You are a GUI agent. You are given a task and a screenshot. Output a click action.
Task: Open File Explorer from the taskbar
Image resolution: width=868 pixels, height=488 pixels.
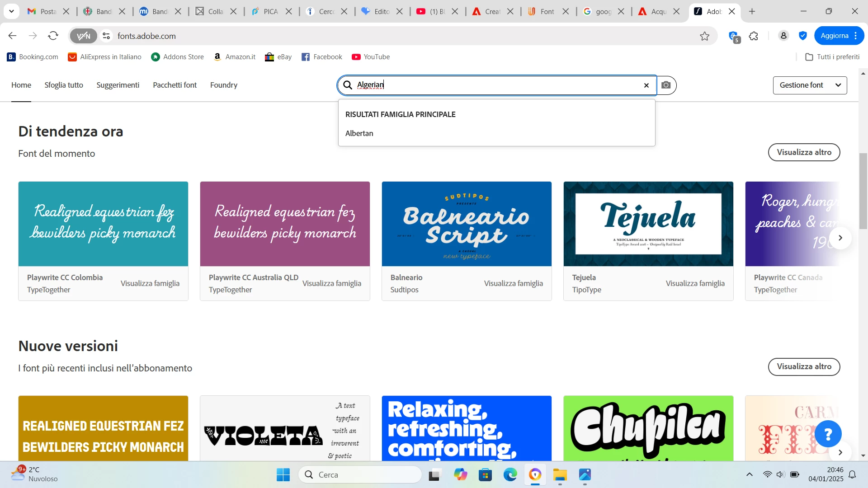point(560,475)
